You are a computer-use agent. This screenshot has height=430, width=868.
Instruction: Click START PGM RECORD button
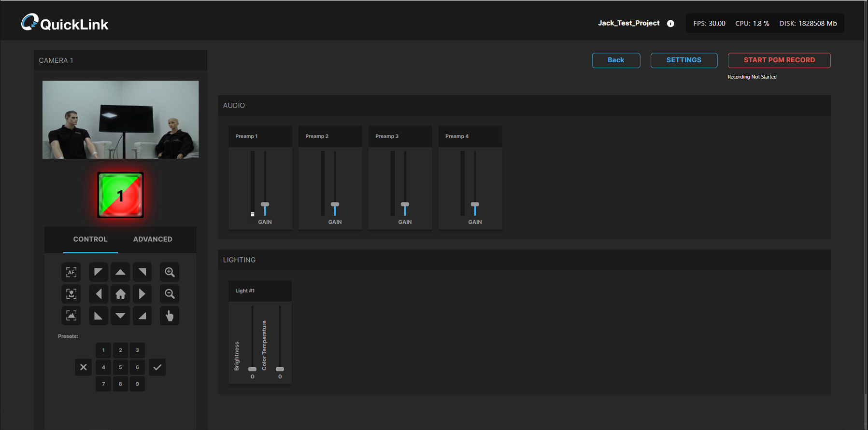[779, 60]
